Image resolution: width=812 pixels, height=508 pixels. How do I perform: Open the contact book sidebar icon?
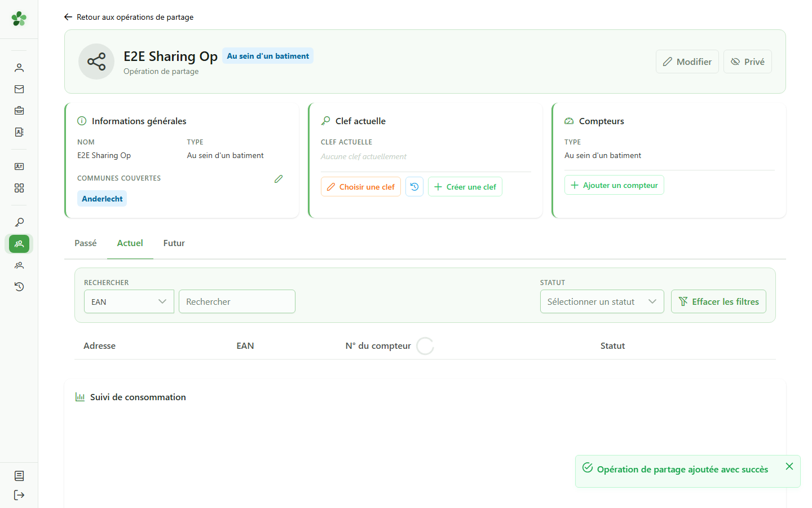click(x=19, y=132)
